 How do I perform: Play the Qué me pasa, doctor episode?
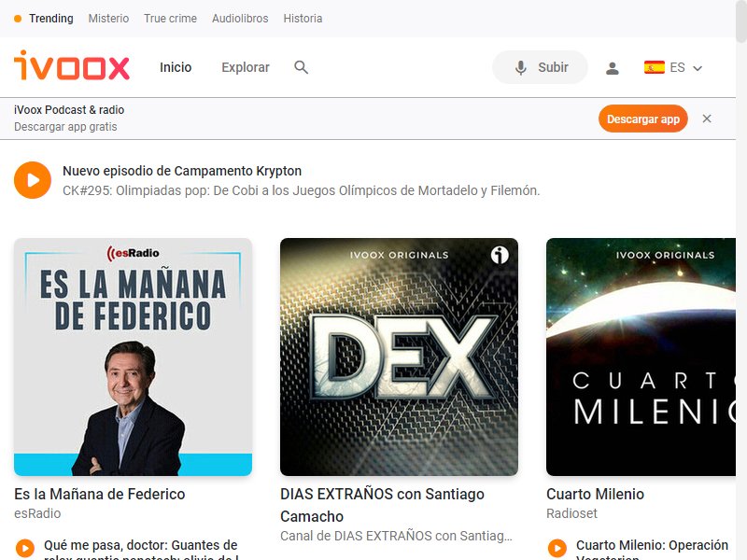pos(25,548)
